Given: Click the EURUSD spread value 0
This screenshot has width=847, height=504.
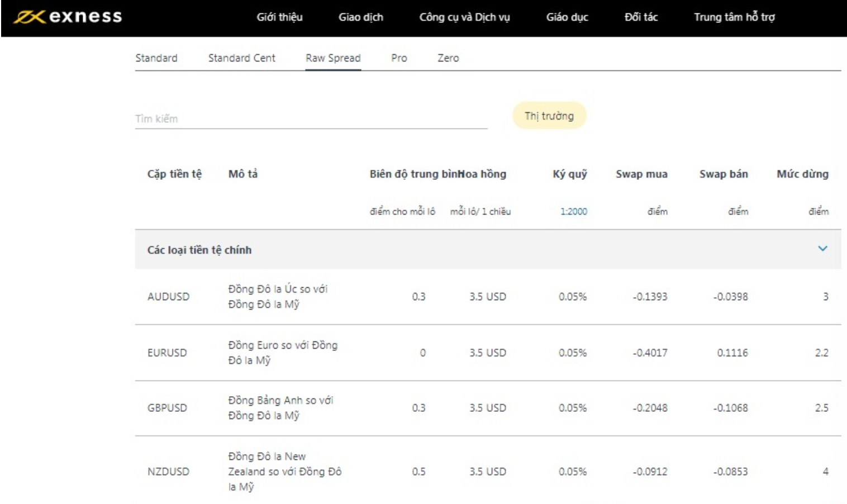Looking at the screenshot, I should (x=422, y=353).
